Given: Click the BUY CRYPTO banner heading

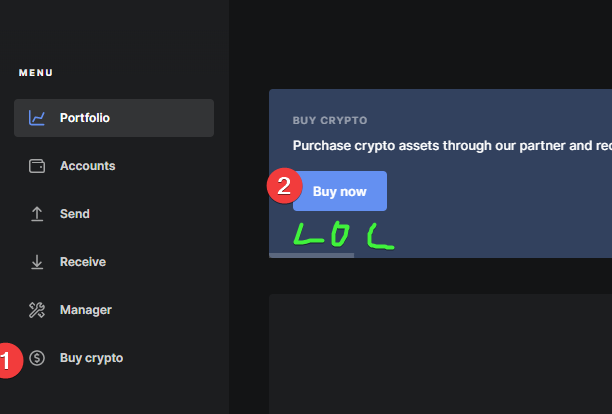Looking at the screenshot, I should 330,120.
